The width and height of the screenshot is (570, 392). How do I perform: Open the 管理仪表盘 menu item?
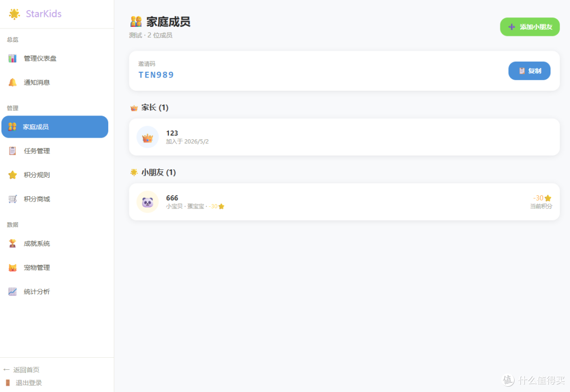pyautogui.click(x=54, y=59)
